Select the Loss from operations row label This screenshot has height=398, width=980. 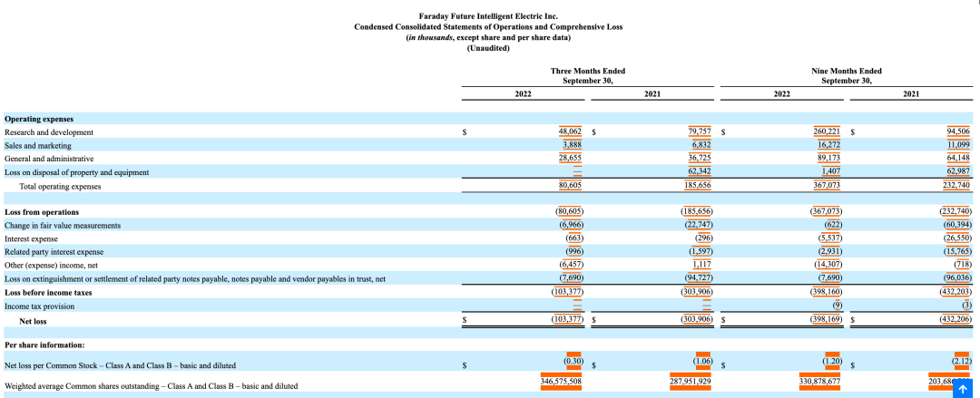pos(42,212)
